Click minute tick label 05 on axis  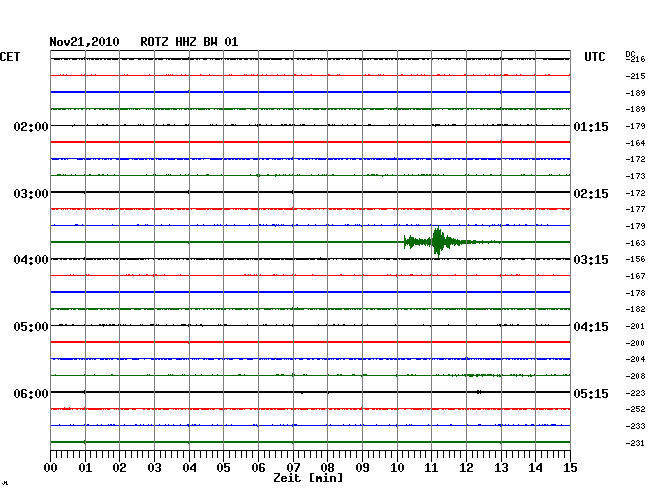pyautogui.click(x=223, y=468)
